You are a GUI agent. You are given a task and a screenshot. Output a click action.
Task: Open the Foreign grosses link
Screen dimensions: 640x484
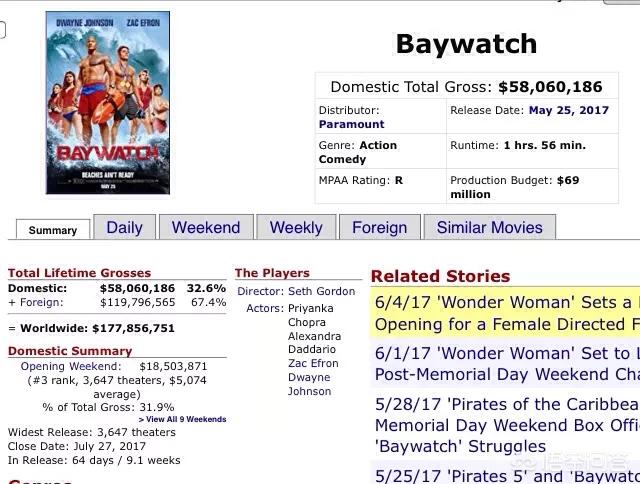42,302
